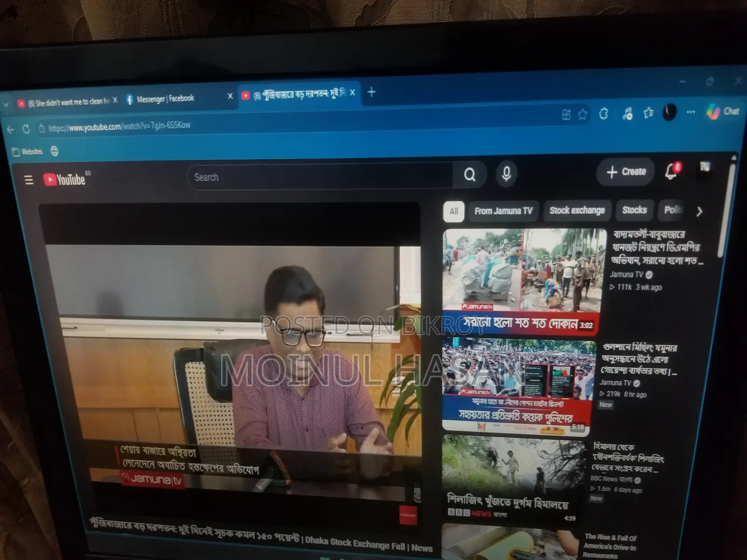Open Copilot Chat in the toolbar

click(x=723, y=112)
